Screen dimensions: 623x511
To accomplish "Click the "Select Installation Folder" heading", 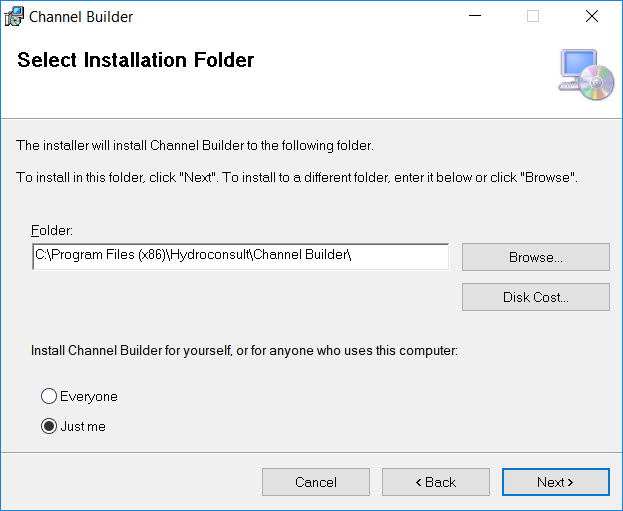I will (x=136, y=61).
